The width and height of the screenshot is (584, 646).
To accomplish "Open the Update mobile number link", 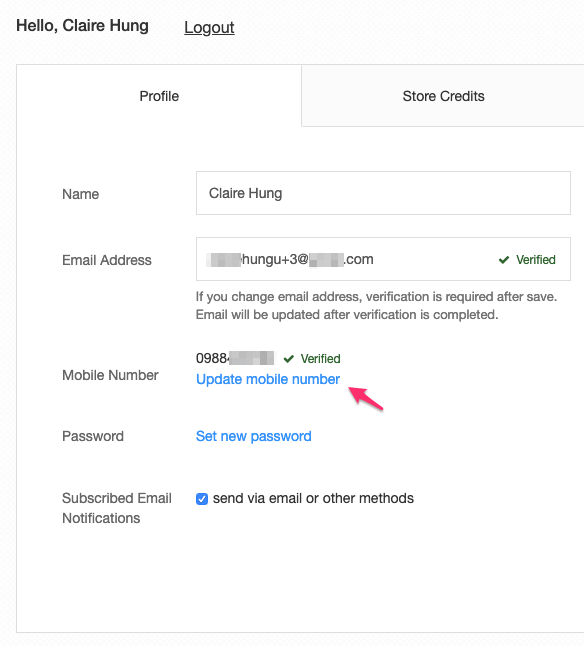I will 268,379.
